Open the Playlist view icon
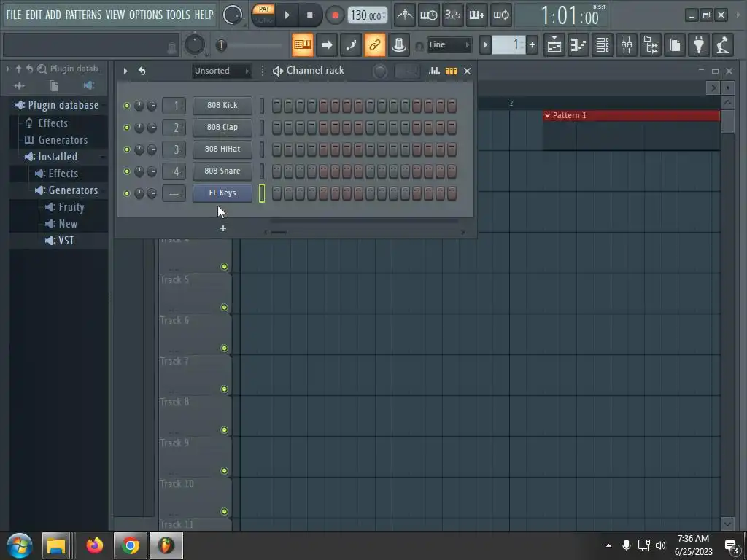The height and width of the screenshot is (560, 747). click(554, 44)
